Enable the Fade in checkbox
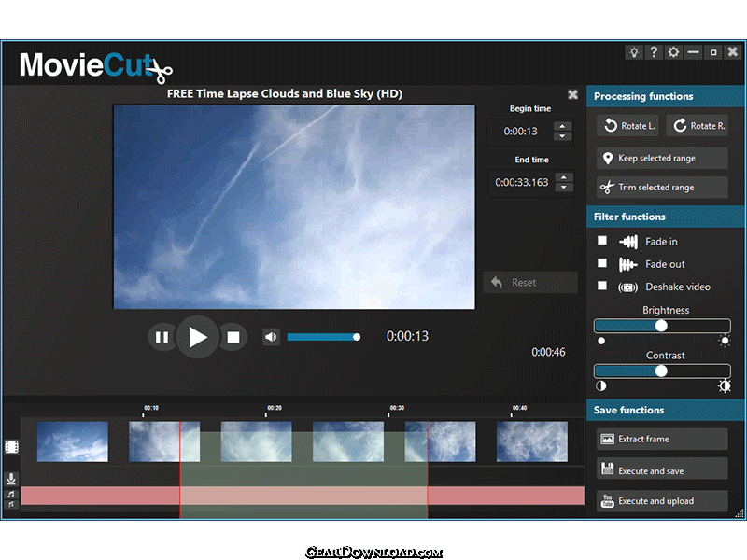 (x=602, y=241)
